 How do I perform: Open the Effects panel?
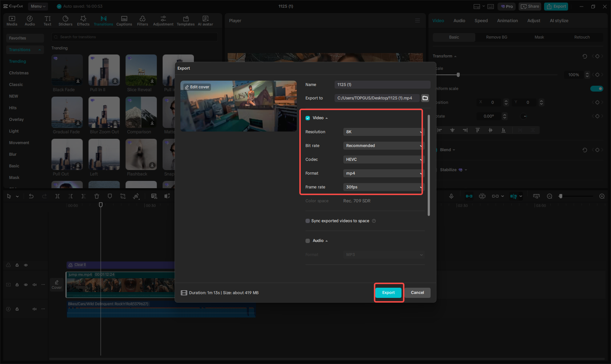point(83,20)
